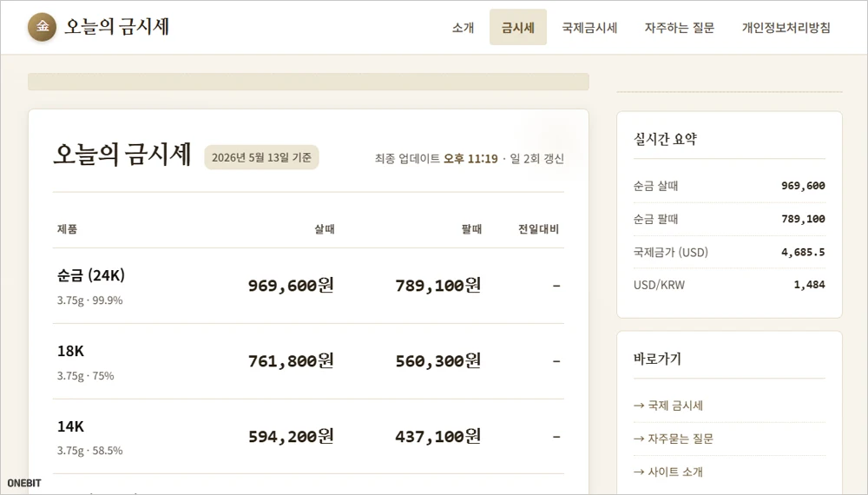Open 자주하는 질문 in the top menu

680,27
